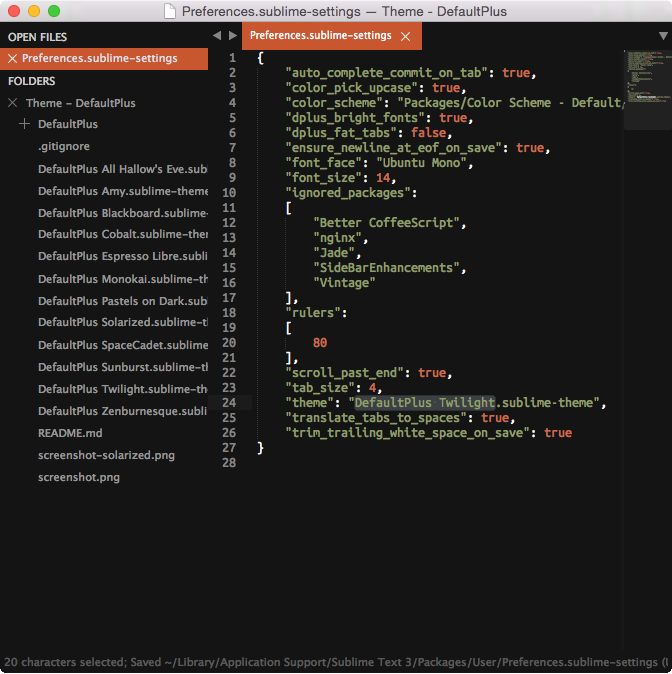Open DefaultPlus Sunburst theme file
This screenshot has width=672, height=674.
tap(123, 367)
